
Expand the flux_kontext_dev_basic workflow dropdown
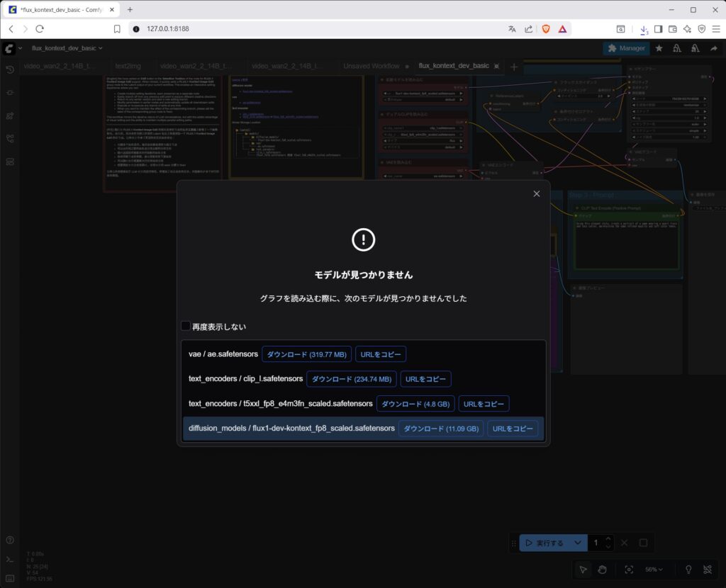67,48
